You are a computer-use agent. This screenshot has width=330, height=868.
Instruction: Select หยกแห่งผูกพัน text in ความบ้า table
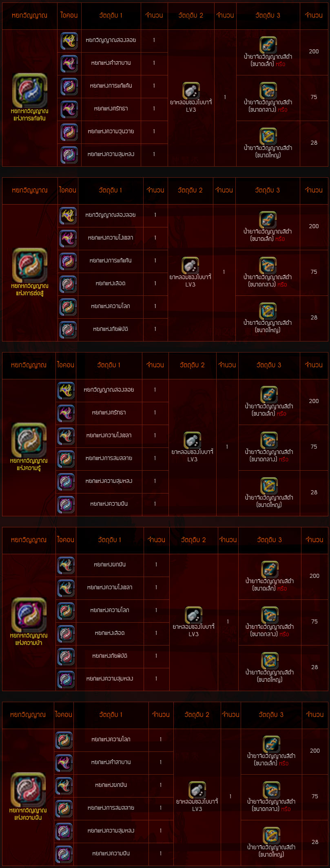(110, 564)
